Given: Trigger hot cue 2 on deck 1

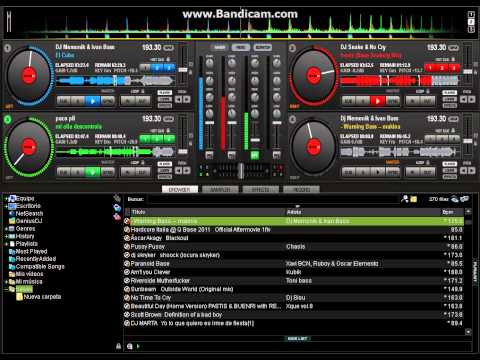Looking at the screenshot, I should [x=157, y=68].
